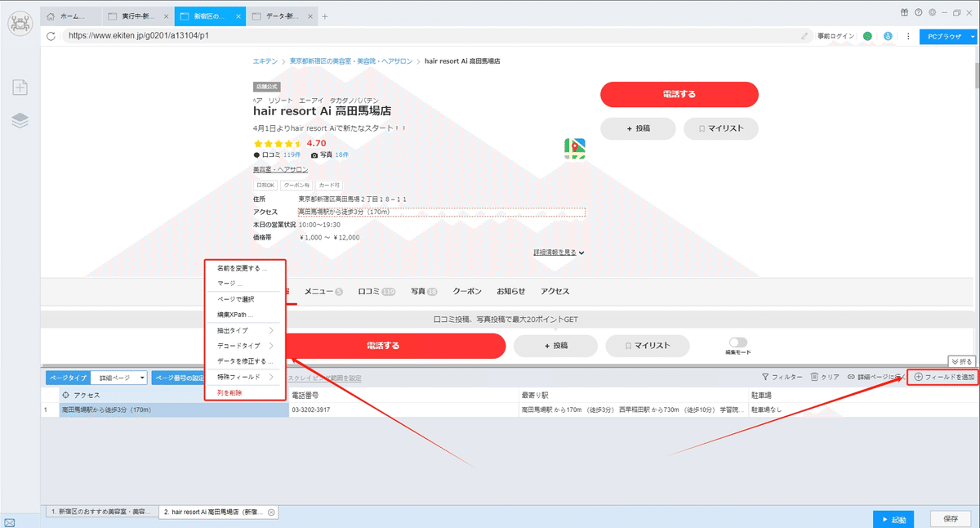Screen dimensions: 980x528
Task: Open the クーポン page tab
Action: coord(467,292)
